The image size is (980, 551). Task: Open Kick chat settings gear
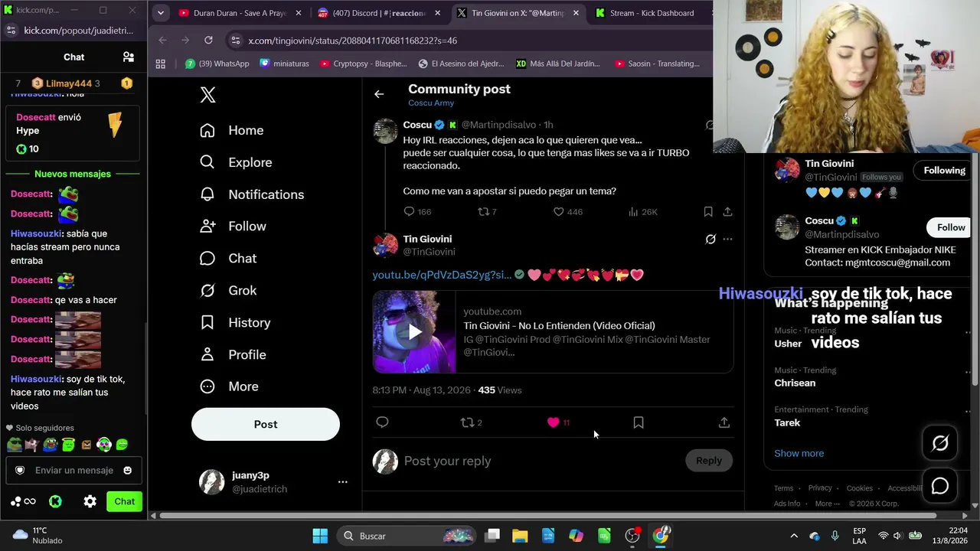point(90,502)
